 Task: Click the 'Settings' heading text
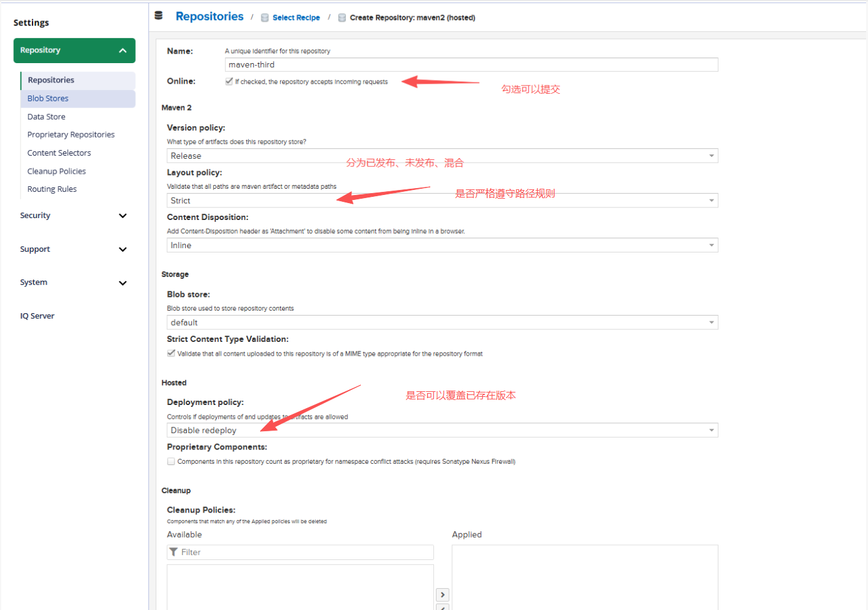coord(31,22)
